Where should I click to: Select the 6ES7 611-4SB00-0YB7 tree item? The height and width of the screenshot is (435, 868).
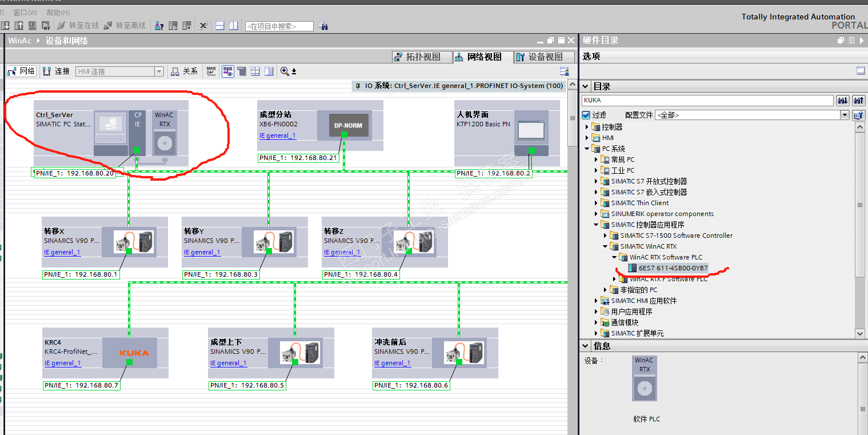pos(673,268)
